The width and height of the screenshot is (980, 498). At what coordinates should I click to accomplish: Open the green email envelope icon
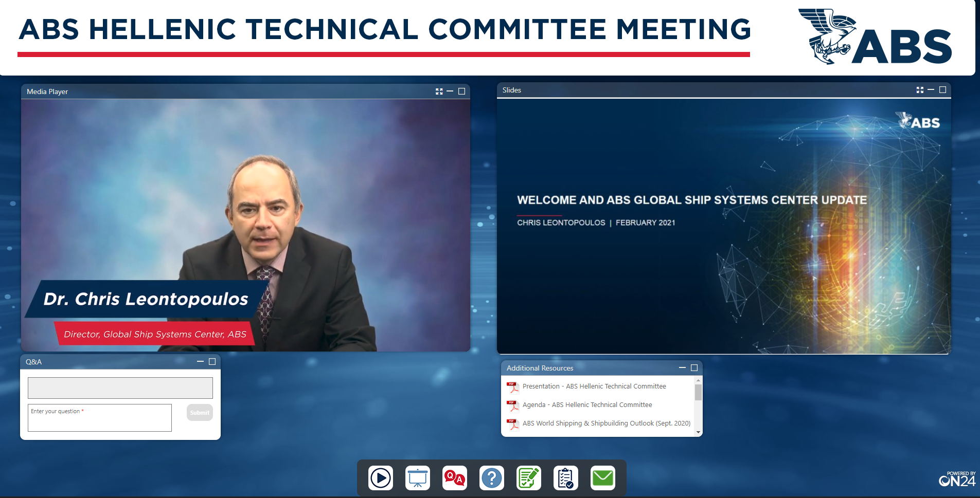point(603,478)
